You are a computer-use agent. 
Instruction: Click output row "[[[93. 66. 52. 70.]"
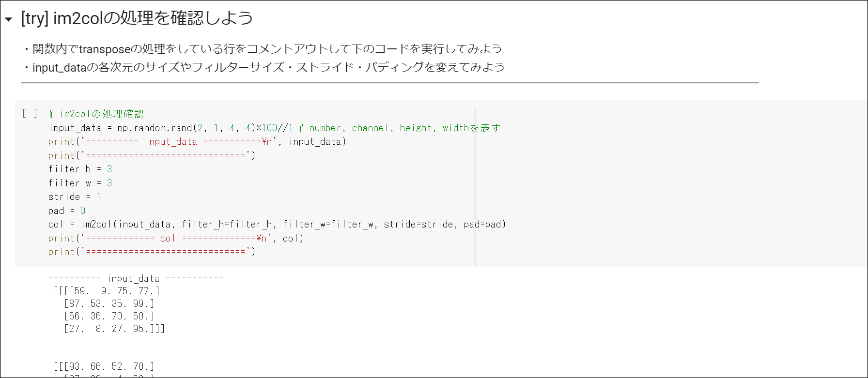click(104, 366)
